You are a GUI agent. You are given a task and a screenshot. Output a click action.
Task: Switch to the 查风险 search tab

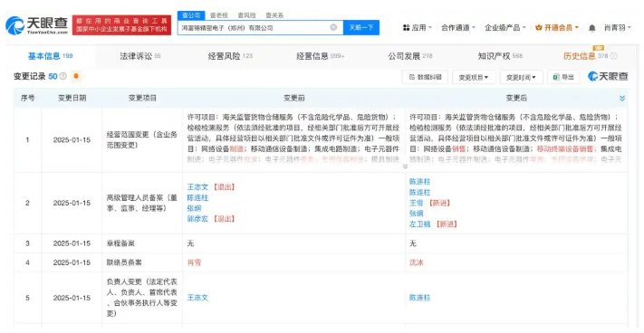(x=246, y=15)
